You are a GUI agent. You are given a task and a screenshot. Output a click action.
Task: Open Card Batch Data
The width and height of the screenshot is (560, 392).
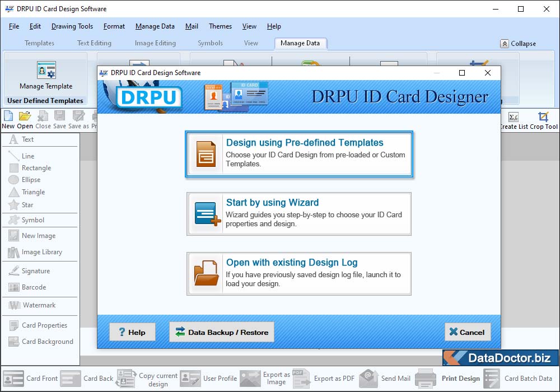(518, 379)
